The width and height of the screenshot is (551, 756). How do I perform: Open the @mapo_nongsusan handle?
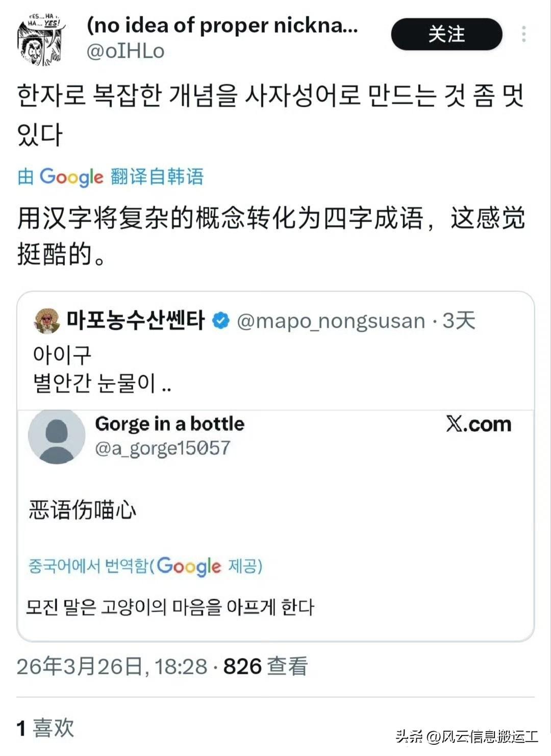(331, 321)
